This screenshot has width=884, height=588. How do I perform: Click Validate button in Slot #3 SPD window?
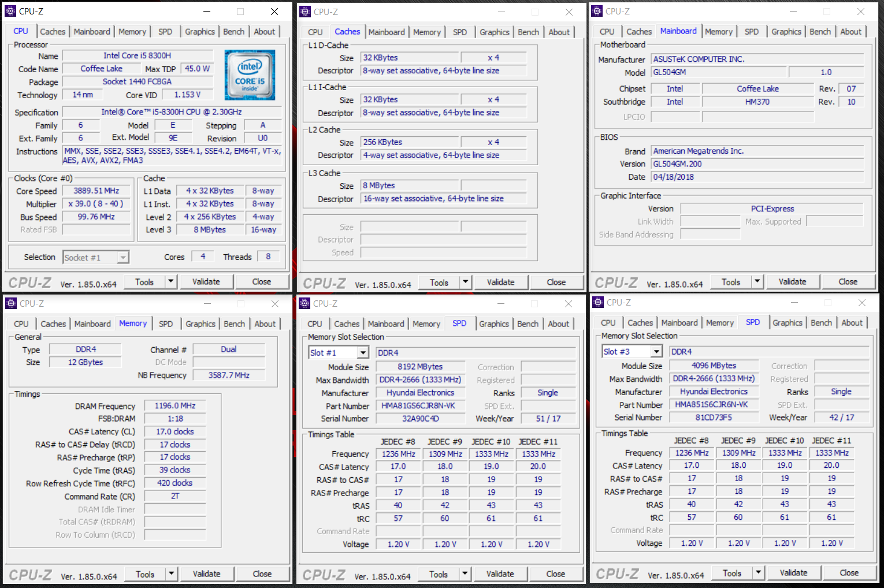point(794,572)
